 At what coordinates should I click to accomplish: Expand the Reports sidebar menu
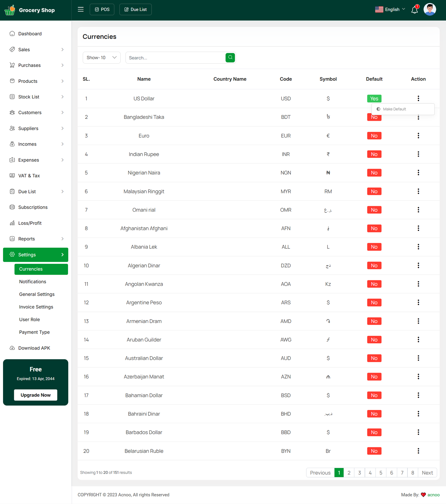pos(36,239)
